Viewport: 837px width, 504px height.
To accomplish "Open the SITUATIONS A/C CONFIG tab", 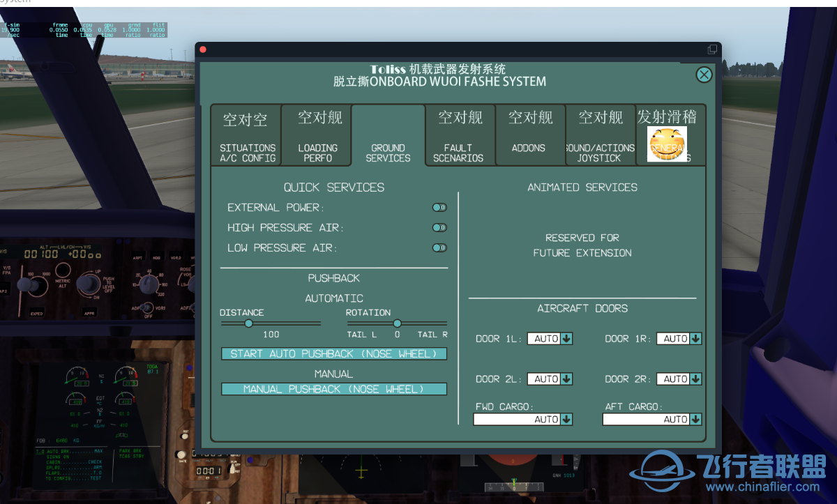I will tap(246, 135).
